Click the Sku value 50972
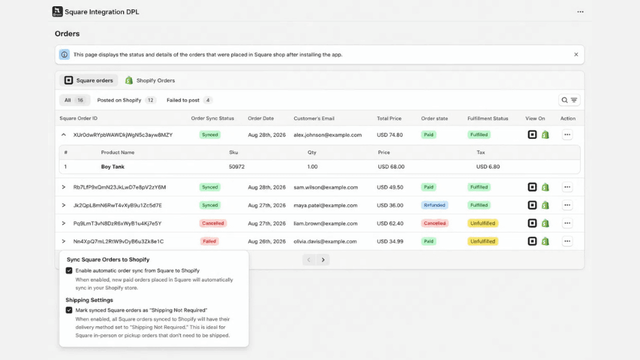Viewport: 640px width, 360px height. (x=237, y=167)
